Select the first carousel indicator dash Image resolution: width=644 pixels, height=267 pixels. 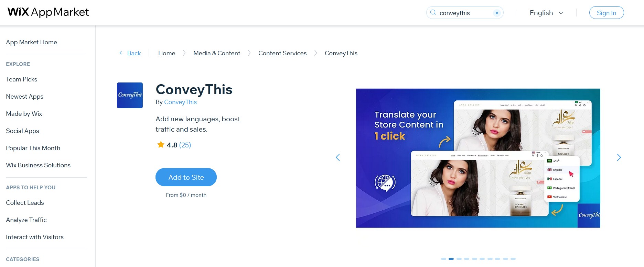click(x=443, y=259)
